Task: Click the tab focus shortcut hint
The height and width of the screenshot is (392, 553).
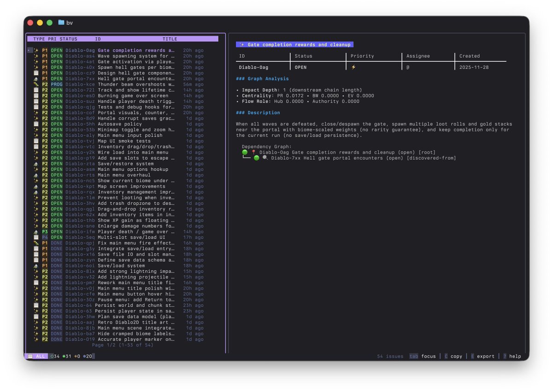Action: coord(423,357)
